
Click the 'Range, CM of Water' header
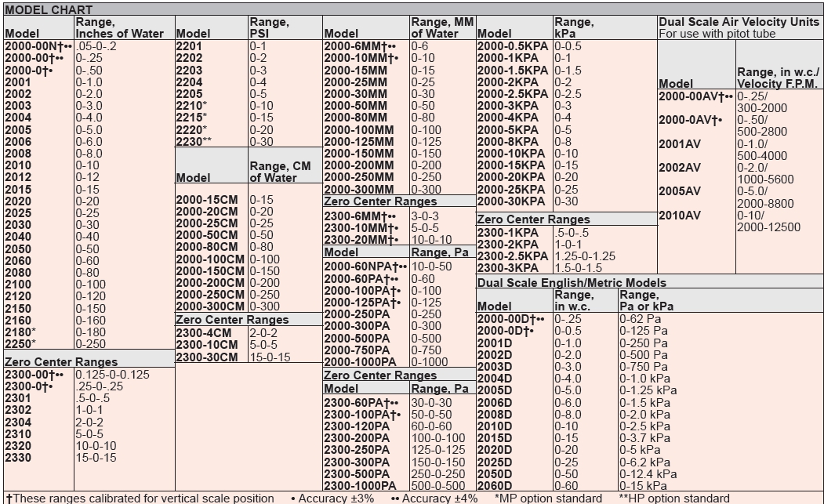point(274,172)
